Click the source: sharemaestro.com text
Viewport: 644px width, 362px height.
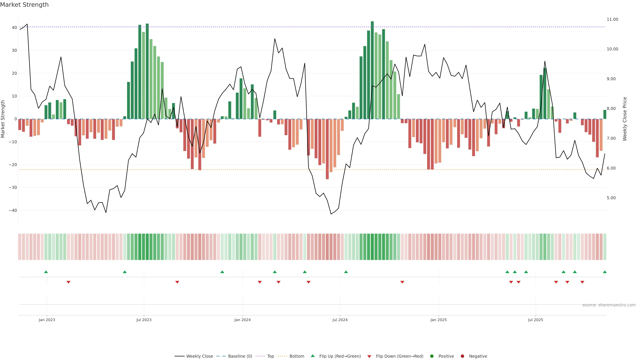coord(609,305)
